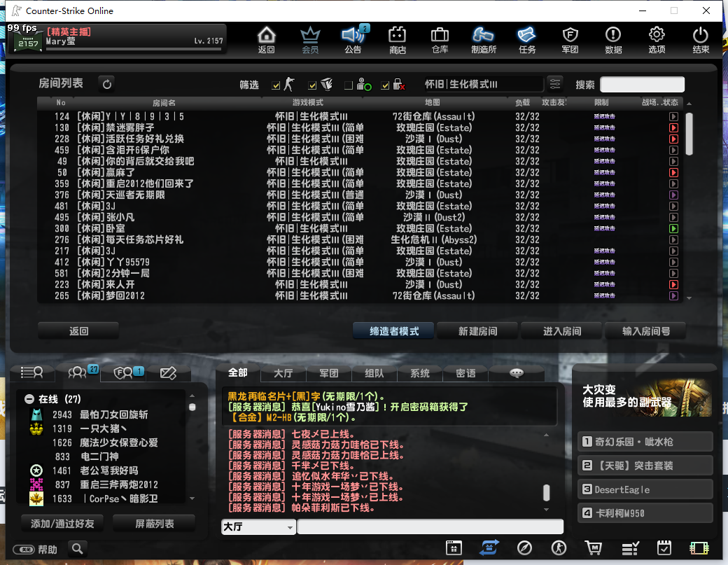
Task: Enable the green-status player filter checkbox
Action: (x=349, y=85)
